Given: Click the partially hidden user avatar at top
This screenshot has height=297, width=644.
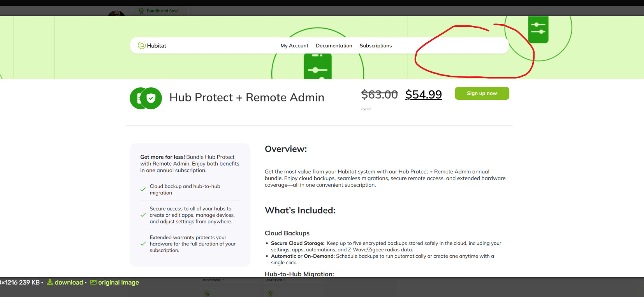Looking at the screenshot, I should (x=116, y=14).
